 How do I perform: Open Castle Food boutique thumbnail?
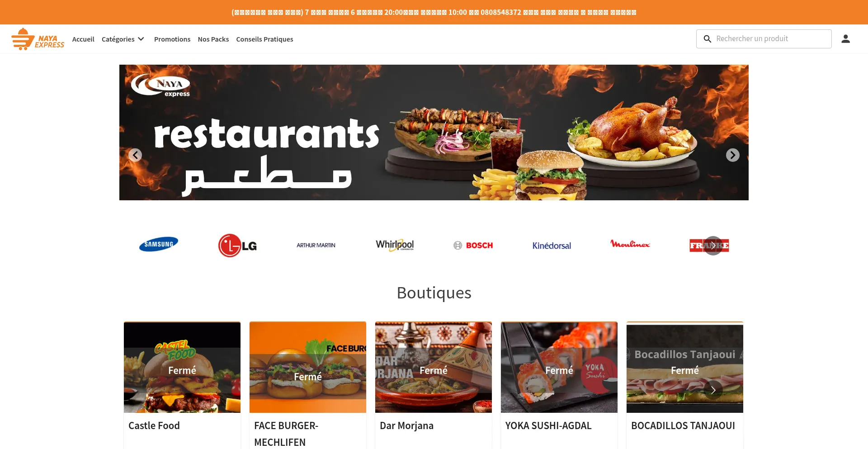click(x=182, y=367)
